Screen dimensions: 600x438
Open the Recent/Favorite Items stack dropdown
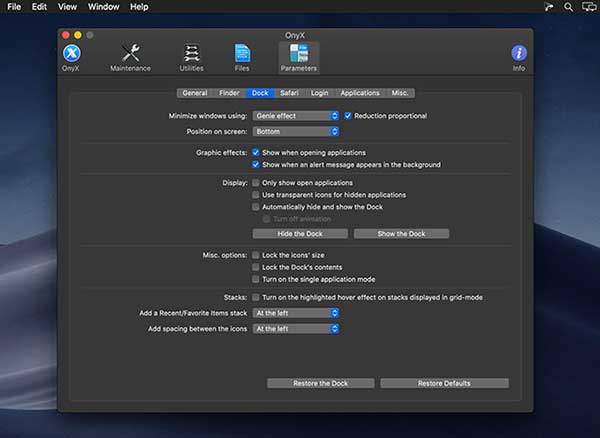[x=296, y=313]
